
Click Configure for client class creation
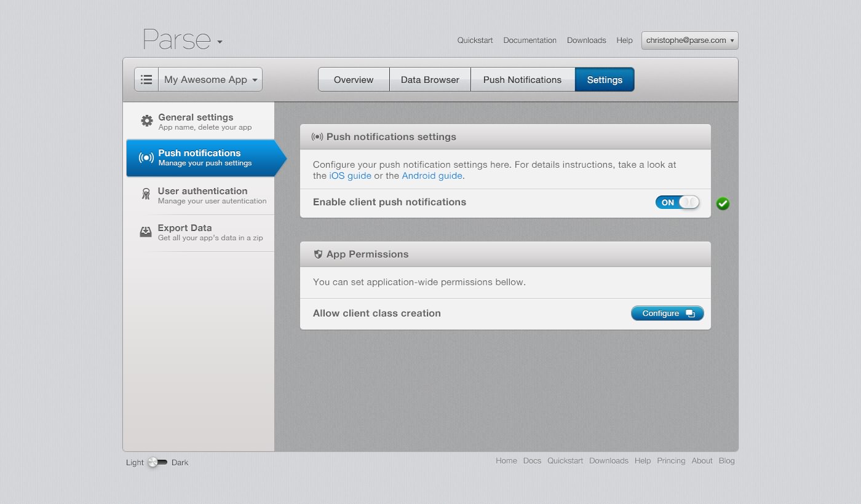(667, 313)
